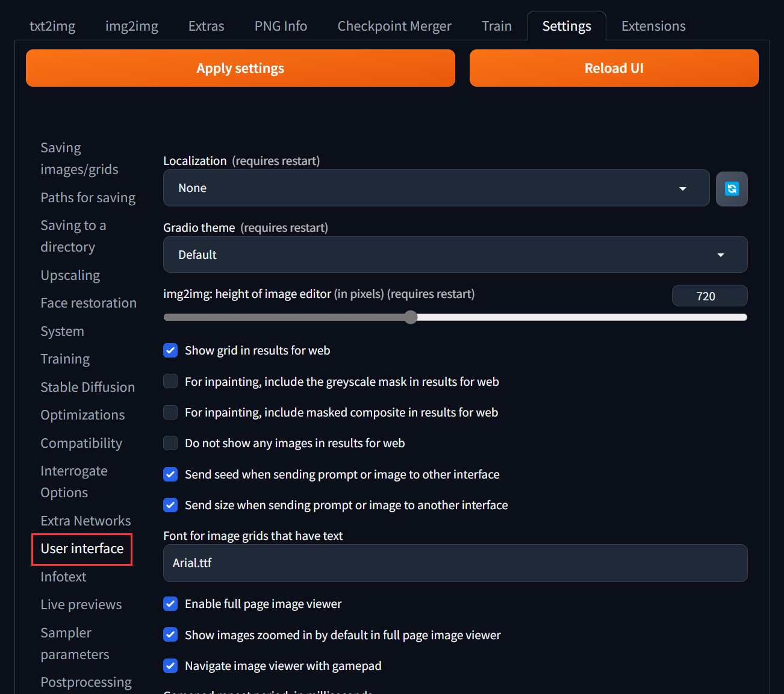The image size is (784, 694).
Task: Open the Live previews settings section
Action: pyautogui.click(x=81, y=604)
